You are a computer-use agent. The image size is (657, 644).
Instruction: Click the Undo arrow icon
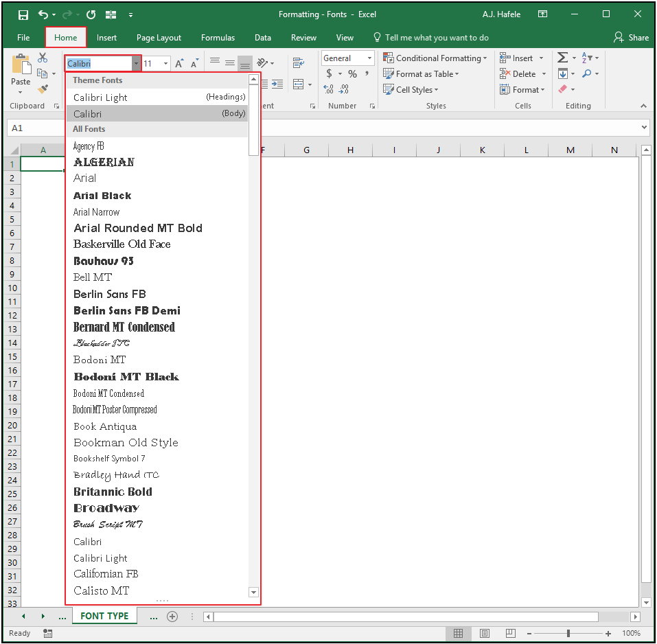(x=43, y=14)
